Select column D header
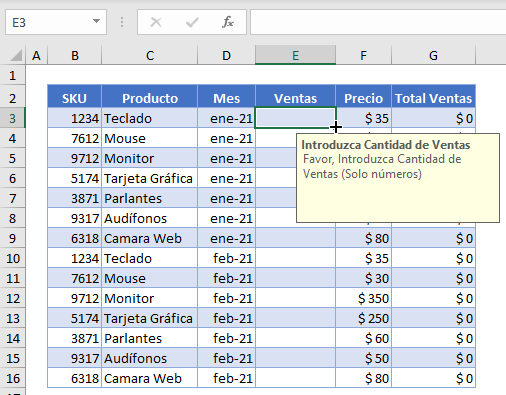The image size is (506, 395). click(226, 55)
